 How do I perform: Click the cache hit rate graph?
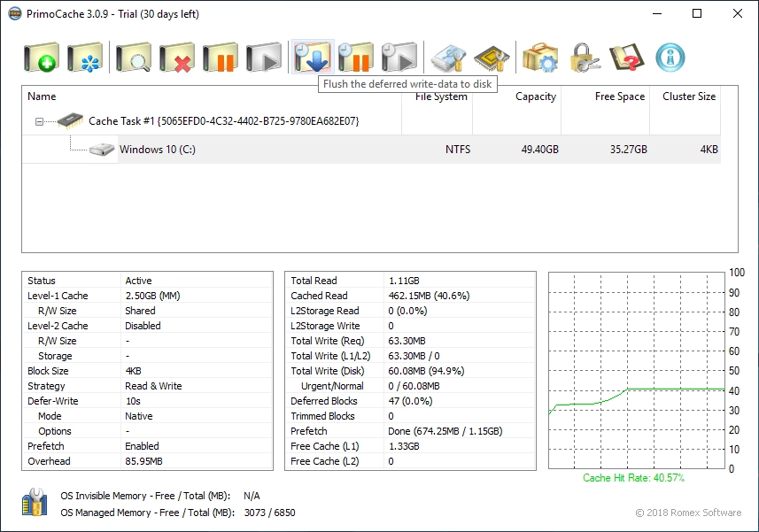click(x=637, y=371)
